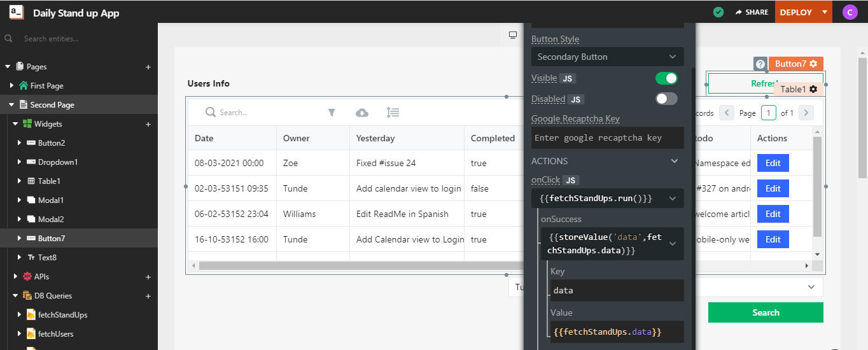Add a new page with plus icon
The image size is (868, 350).
click(x=148, y=67)
